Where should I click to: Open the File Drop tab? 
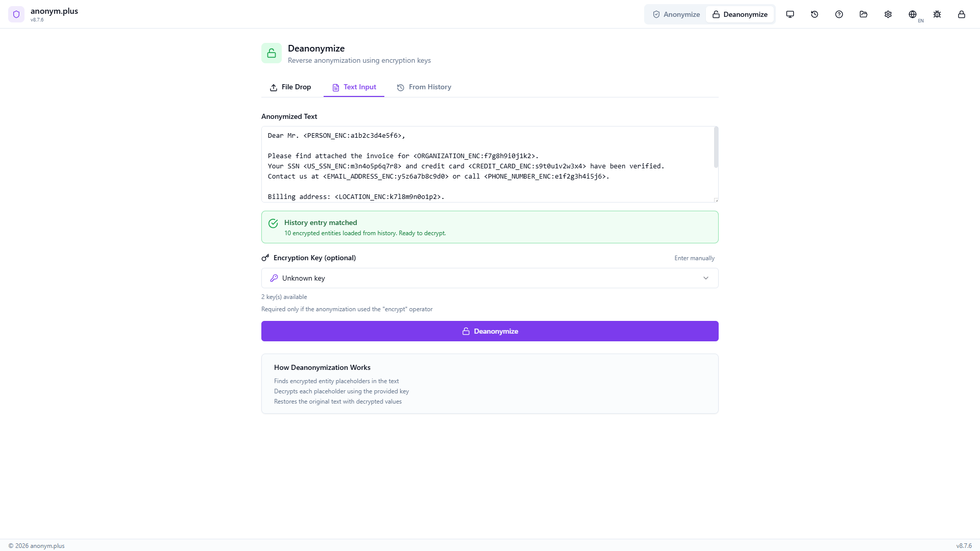(290, 87)
